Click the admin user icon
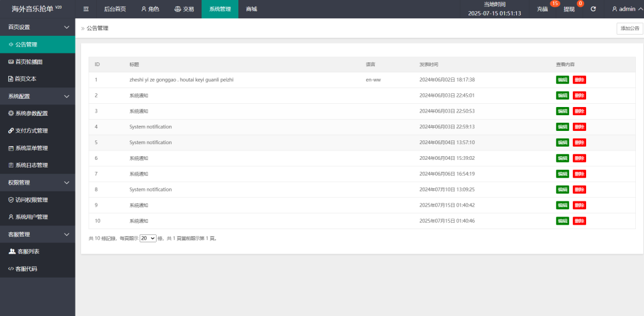Viewport: 644px width, 316px height. [x=615, y=9]
